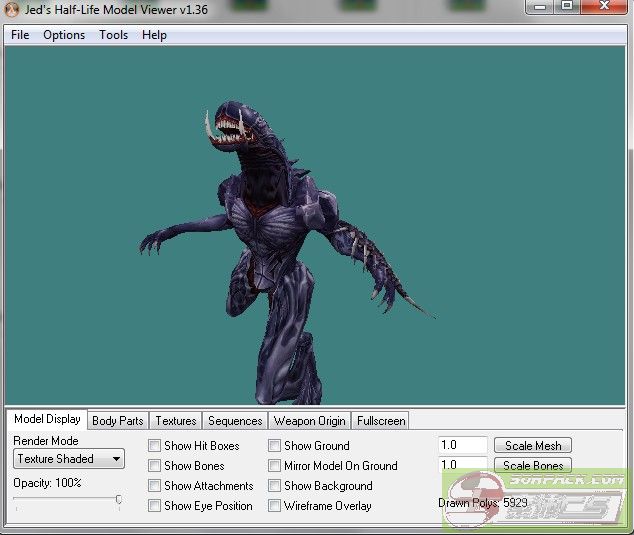Open the Sequences tab
The image size is (634, 535).
coord(235,421)
